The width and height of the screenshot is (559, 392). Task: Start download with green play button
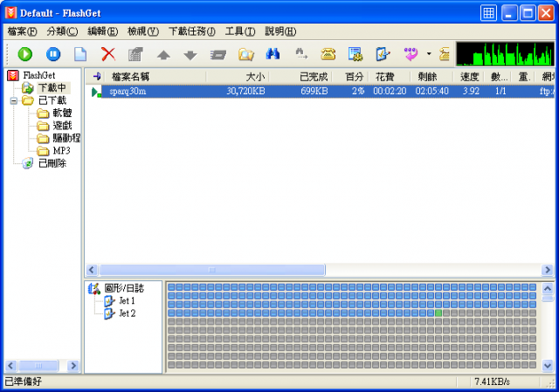25,54
